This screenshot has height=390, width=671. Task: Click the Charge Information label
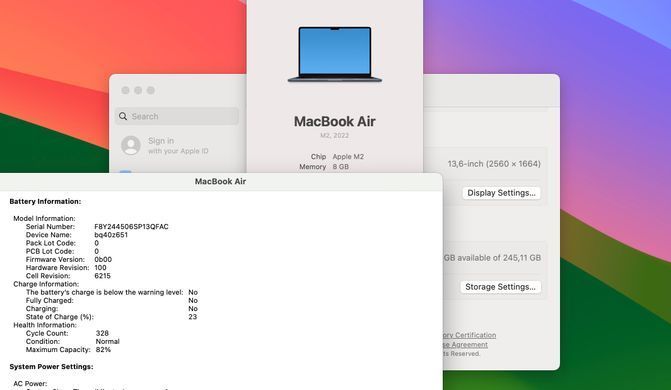pos(46,284)
